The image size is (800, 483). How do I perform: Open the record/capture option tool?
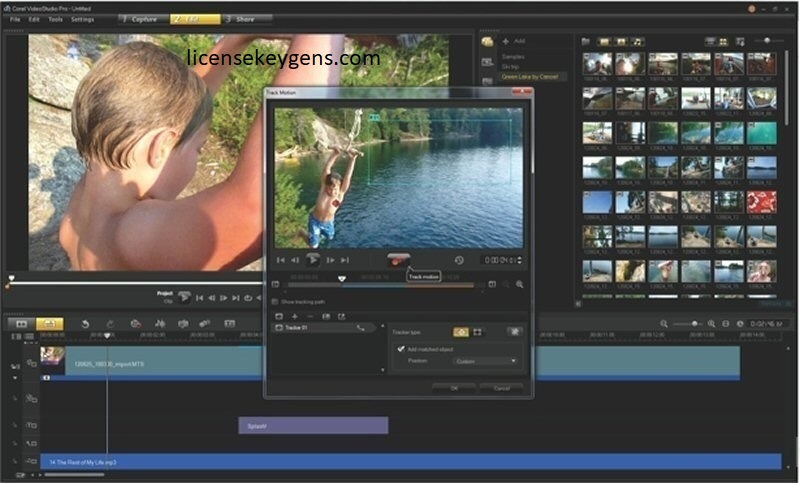click(x=135, y=324)
